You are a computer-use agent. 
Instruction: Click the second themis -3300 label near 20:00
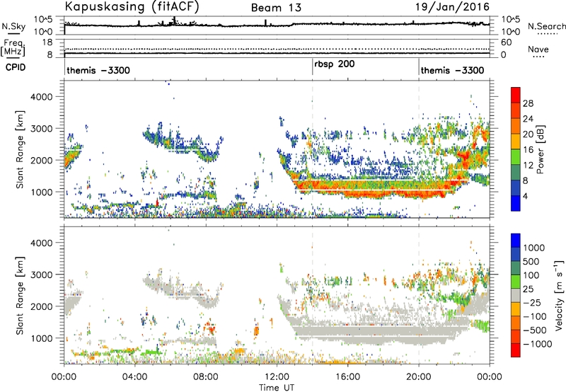click(452, 70)
